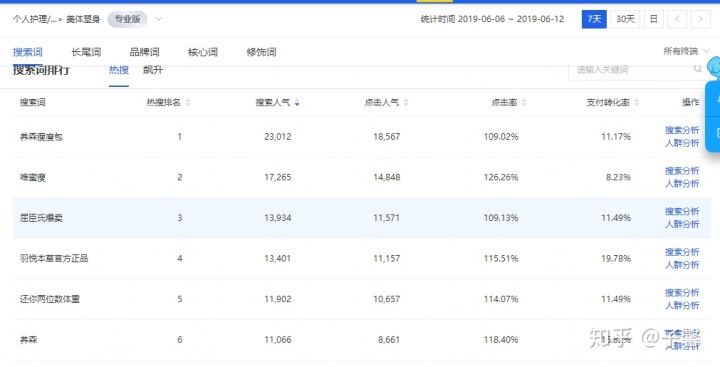Click the 美体塑身 category breadcrumb

83,19
